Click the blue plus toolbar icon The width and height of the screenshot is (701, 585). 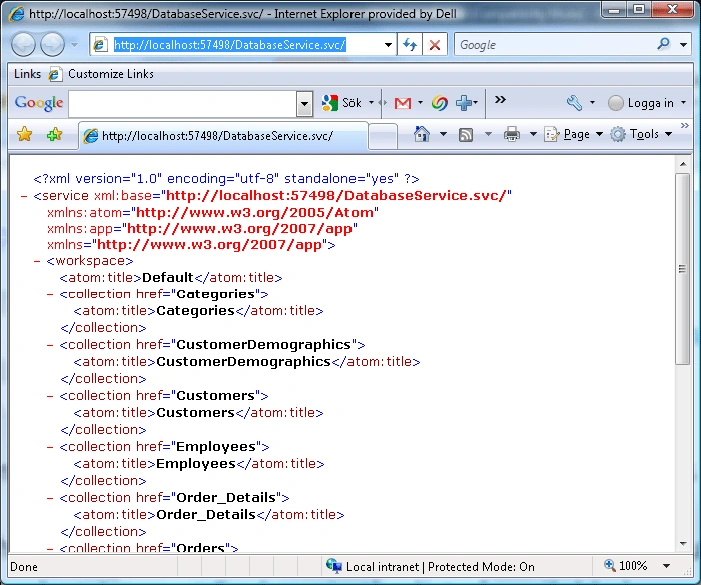click(465, 103)
